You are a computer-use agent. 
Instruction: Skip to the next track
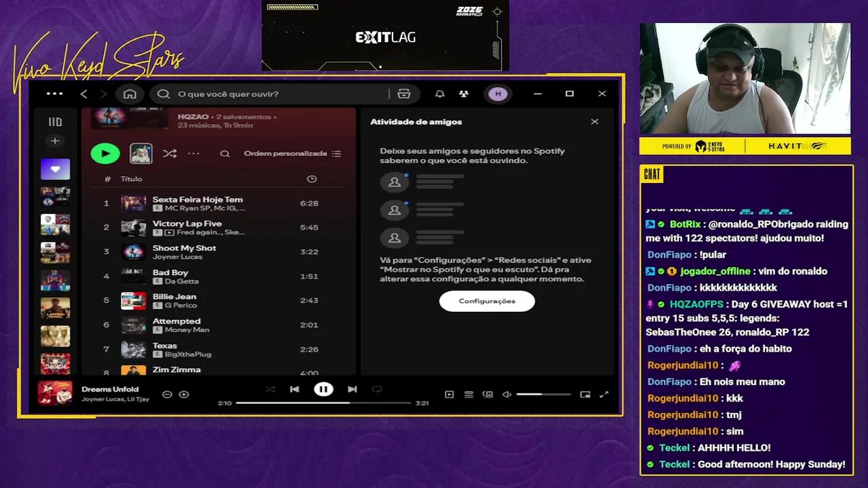coord(352,389)
